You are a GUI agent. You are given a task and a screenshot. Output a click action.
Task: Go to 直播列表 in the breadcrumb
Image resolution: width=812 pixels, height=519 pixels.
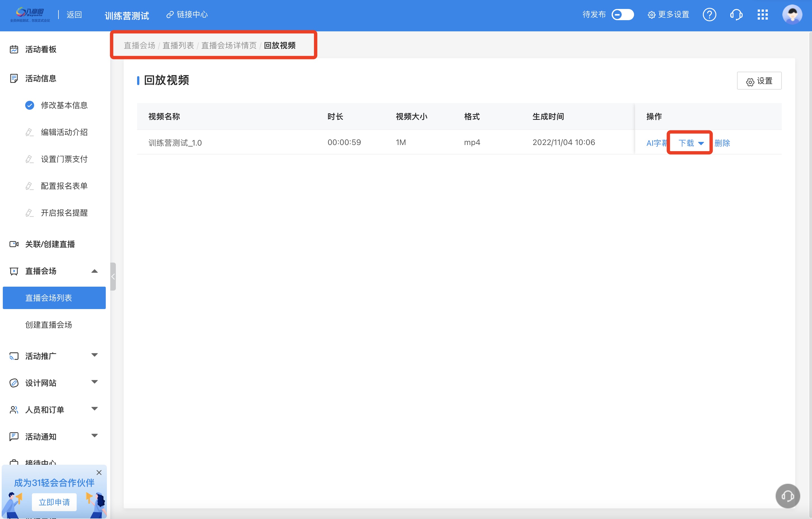(x=178, y=45)
